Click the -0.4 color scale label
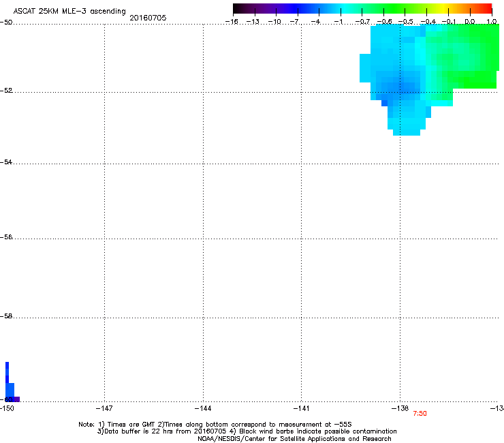This screenshot has height=443, width=504. [x=428, y=22]
